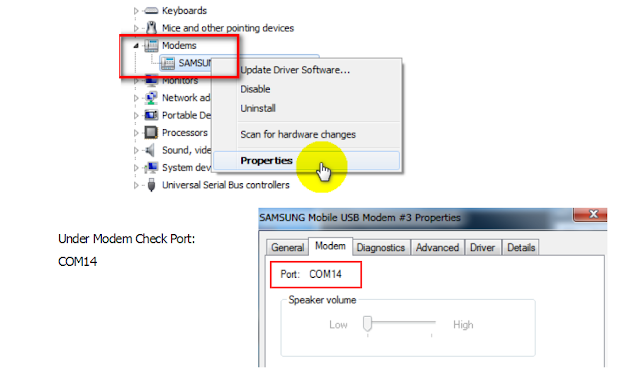Click the Keyboards device icon
Viewport: 640px width, 378px height.
pyautogui.click(x=151, y=11)
